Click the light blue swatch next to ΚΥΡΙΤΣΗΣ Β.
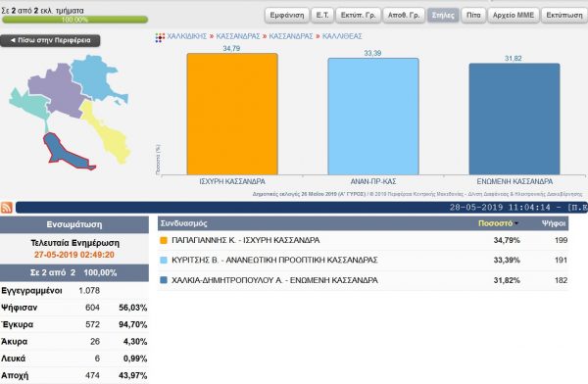Screen dimensions: 588x384 [x=164, y=261]
